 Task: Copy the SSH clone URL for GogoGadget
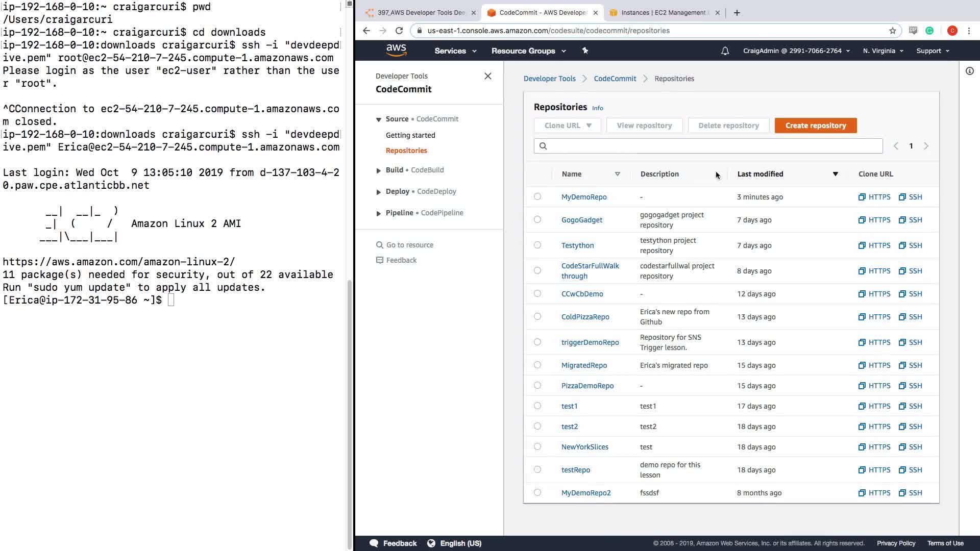[x=910, y=220]
